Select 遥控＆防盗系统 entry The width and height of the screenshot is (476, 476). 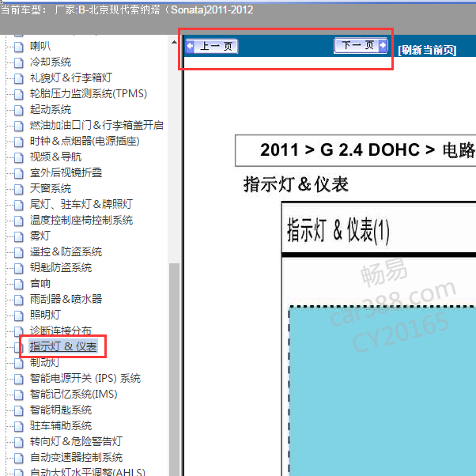(x=66, y=251)
